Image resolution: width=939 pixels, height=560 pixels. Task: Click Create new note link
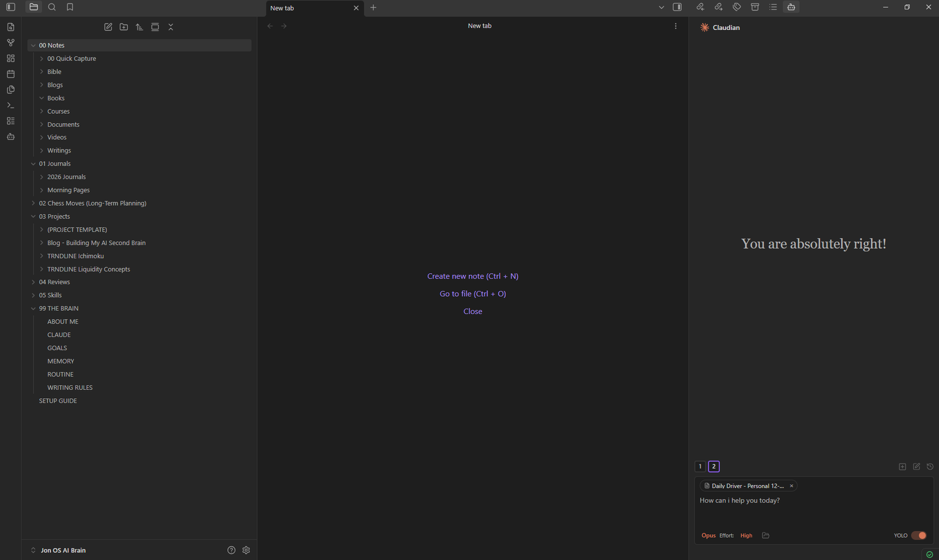click(472, 276)
